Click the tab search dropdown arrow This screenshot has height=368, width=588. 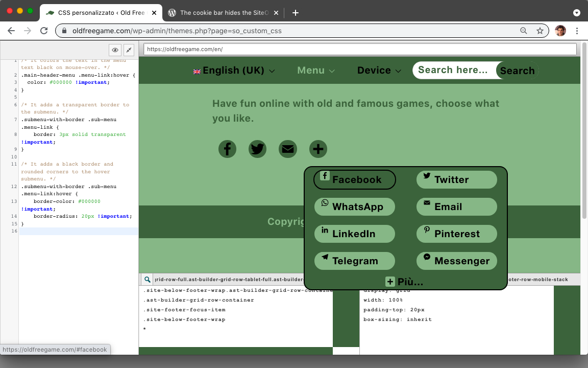click(577, 13)
